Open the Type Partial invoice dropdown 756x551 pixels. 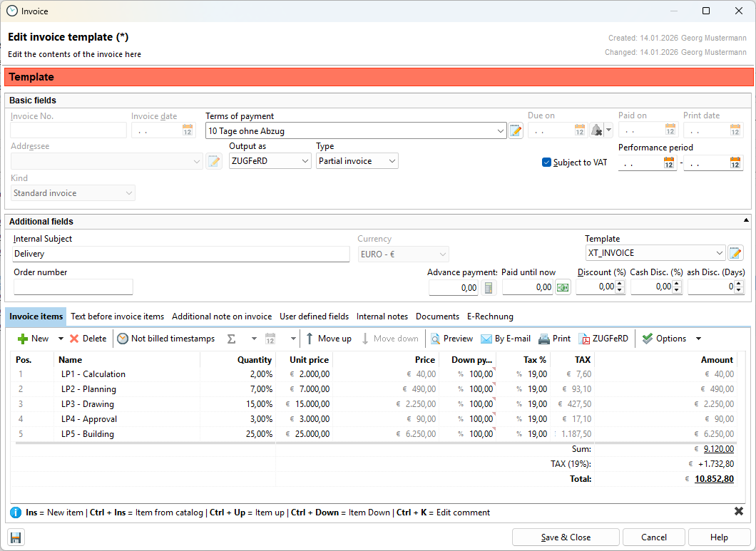point(392,161)
